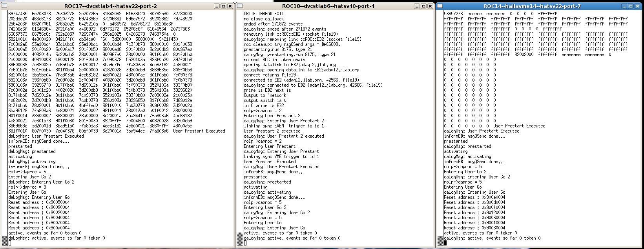Screen dimensions: 644x249
Task: Click 'Reset address : 0x90050004' in ROC17
Action: click(39, 202)
